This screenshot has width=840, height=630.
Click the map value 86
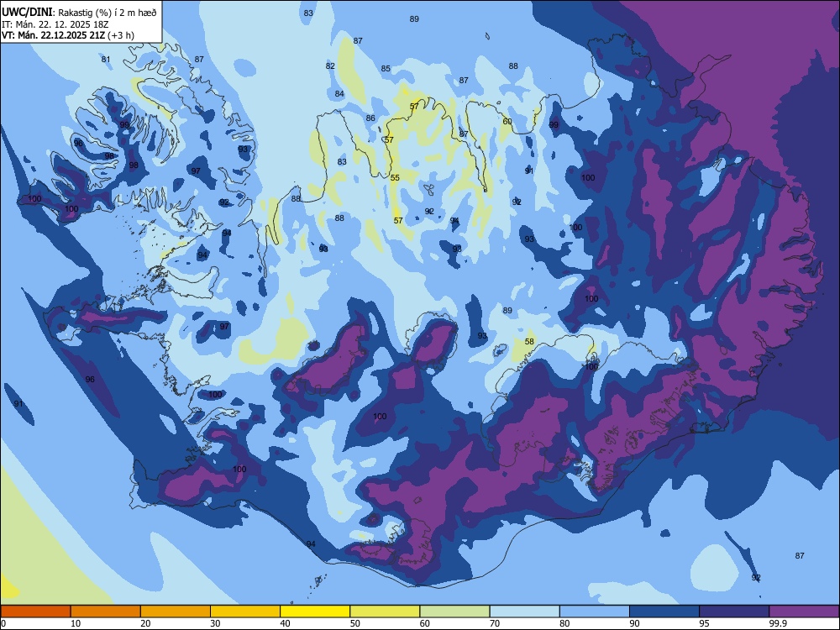click(370, 118)
